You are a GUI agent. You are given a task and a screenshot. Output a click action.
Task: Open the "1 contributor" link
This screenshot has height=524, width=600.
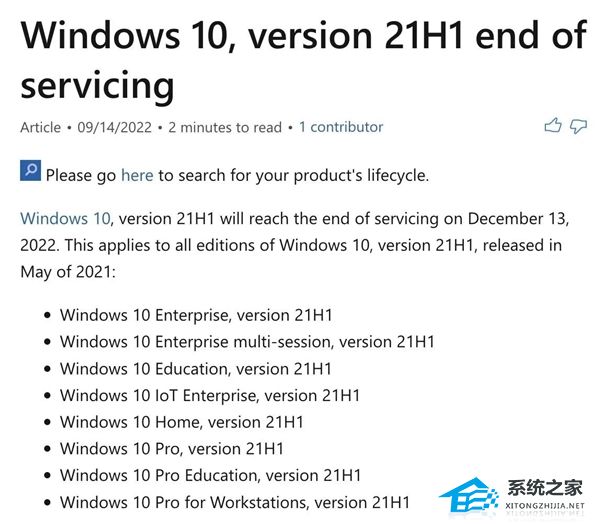point(341,127)
